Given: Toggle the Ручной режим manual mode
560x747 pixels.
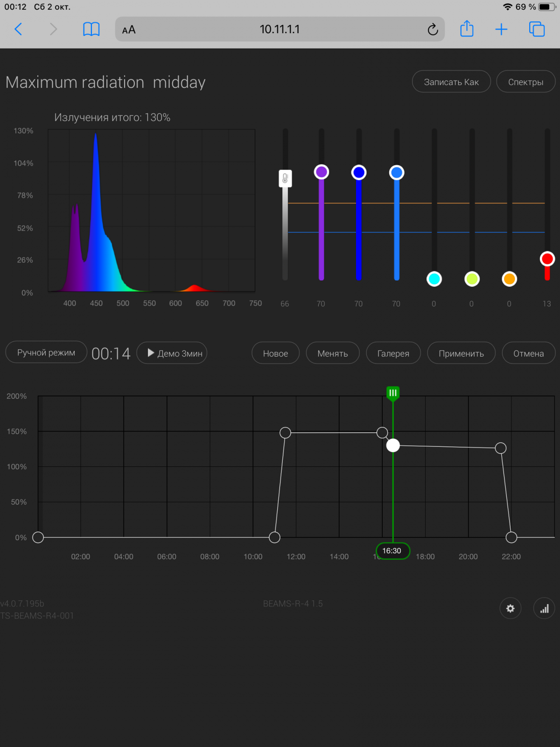Looking at the screenshot, I should [x=46, y=352].
